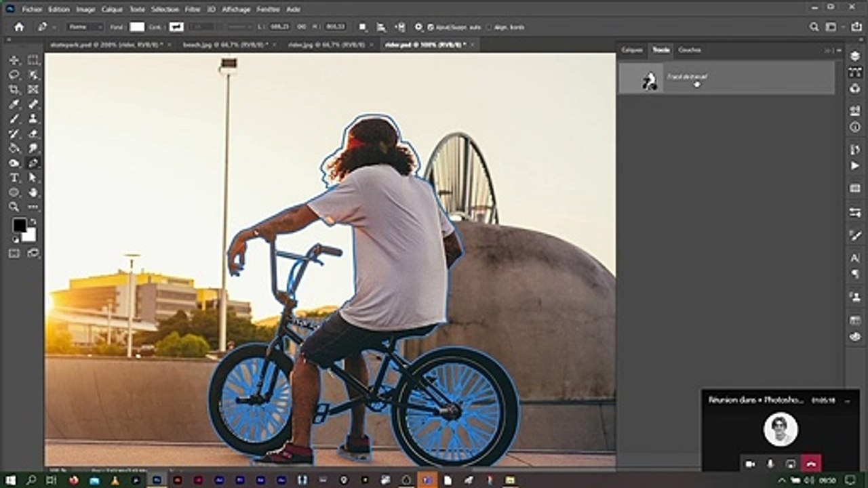Select the Type tool
Image resolution: width=868 pixels, height=488 pixels.
14,178
